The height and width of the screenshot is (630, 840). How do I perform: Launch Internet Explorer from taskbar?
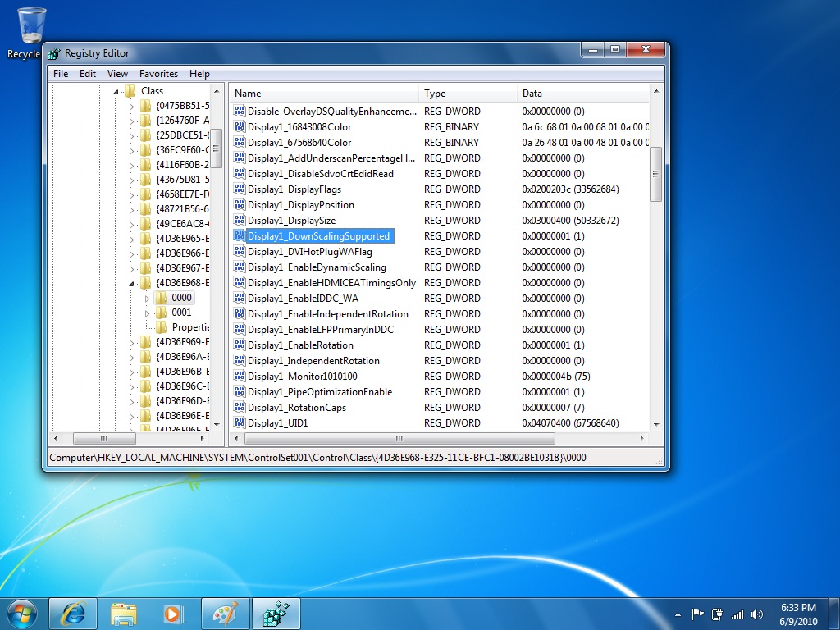coord(73,614)
